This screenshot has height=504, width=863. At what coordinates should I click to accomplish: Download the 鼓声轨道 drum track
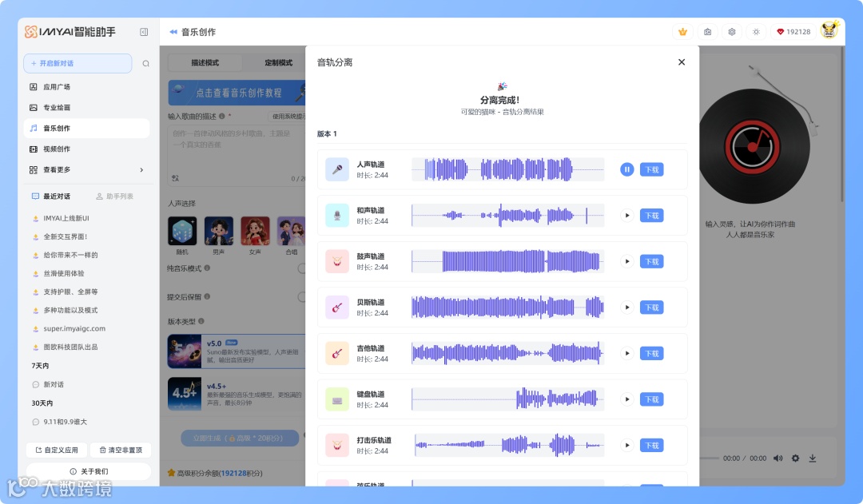tap(652, 261)
